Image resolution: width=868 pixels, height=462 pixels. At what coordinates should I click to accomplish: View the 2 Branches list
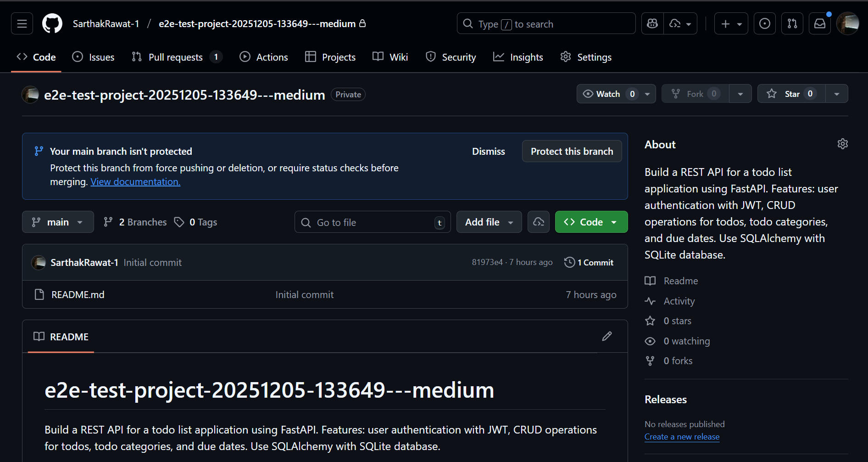tap(135, 222)
